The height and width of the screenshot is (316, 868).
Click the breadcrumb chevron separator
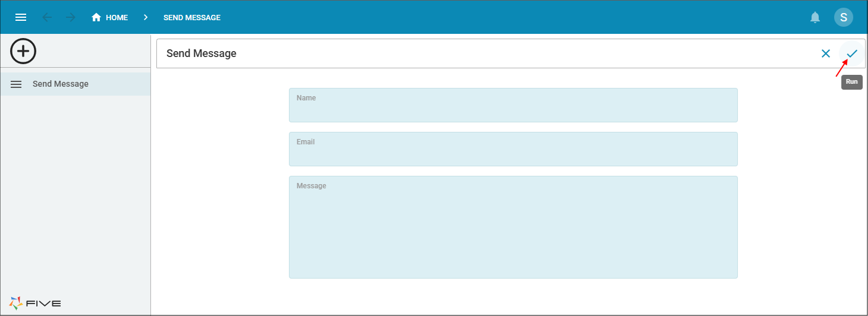pos(146,17)
